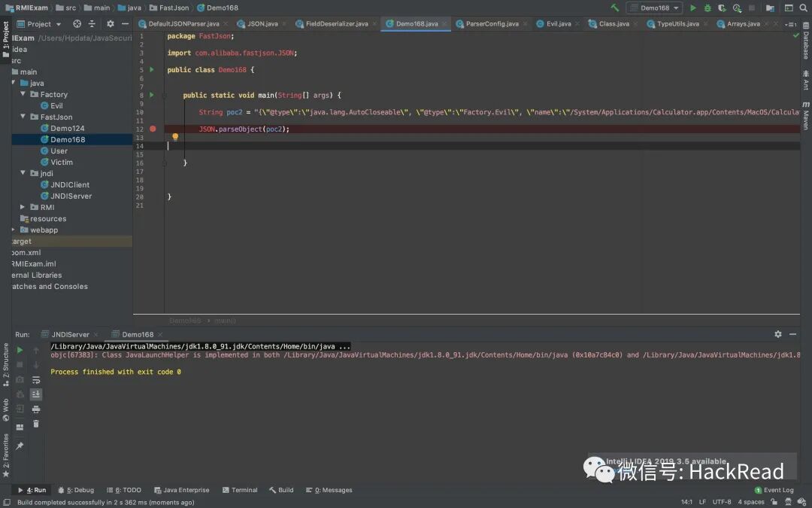Open Run panel settings gear
The image size is (812, 508).
pos(778,334)
